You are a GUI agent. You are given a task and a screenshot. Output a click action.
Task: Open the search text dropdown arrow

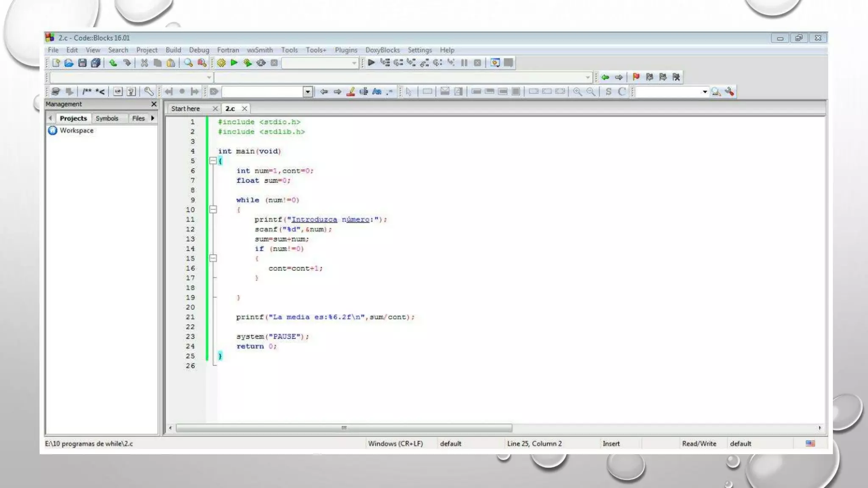(x=308, y=91)
